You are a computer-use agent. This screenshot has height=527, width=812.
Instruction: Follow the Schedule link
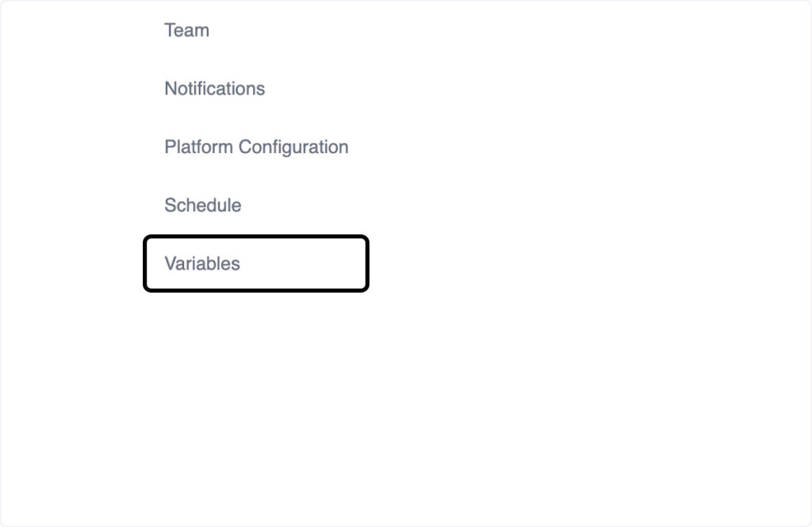[202, 206]
